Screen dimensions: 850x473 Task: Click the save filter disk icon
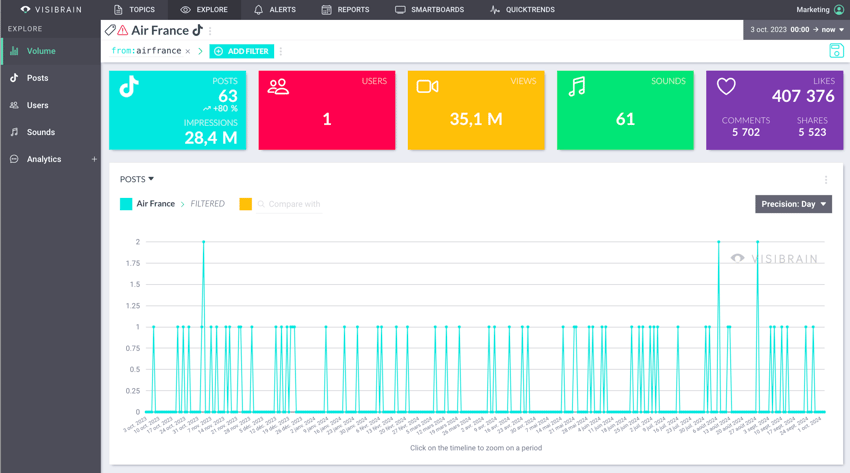click(836, 51)
